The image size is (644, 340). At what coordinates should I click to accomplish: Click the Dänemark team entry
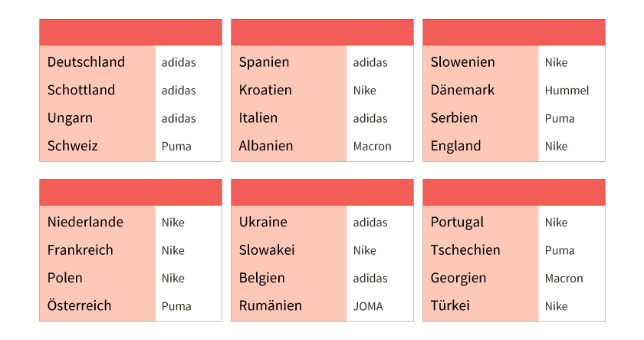pos(462,90)
